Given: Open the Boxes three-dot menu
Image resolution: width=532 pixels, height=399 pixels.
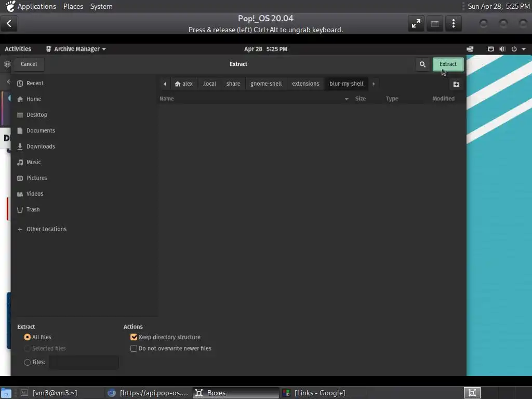Looking at the screenshot, I should click(x=453, y=23).
